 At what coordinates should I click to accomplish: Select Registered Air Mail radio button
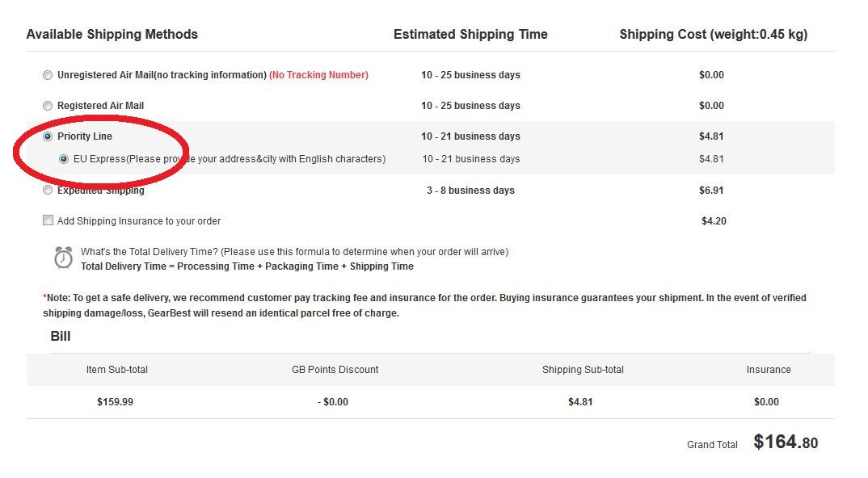click(48, 106)
